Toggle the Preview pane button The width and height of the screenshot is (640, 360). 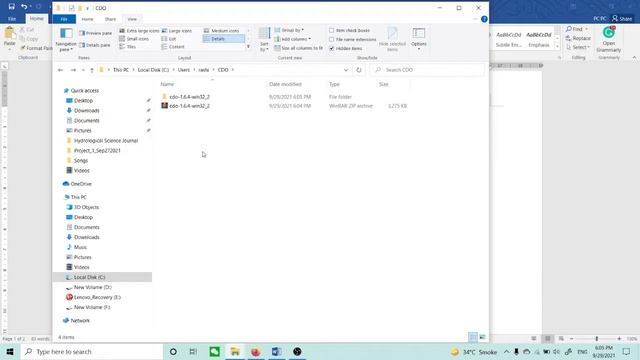point(96,33)
